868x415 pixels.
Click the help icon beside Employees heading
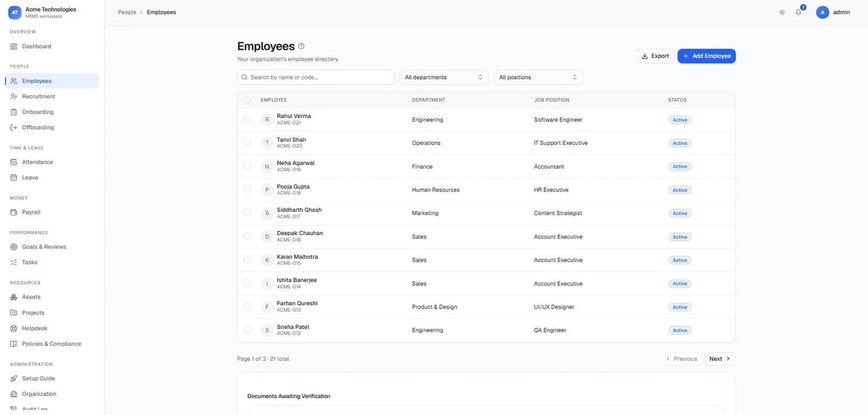(301, 46)
